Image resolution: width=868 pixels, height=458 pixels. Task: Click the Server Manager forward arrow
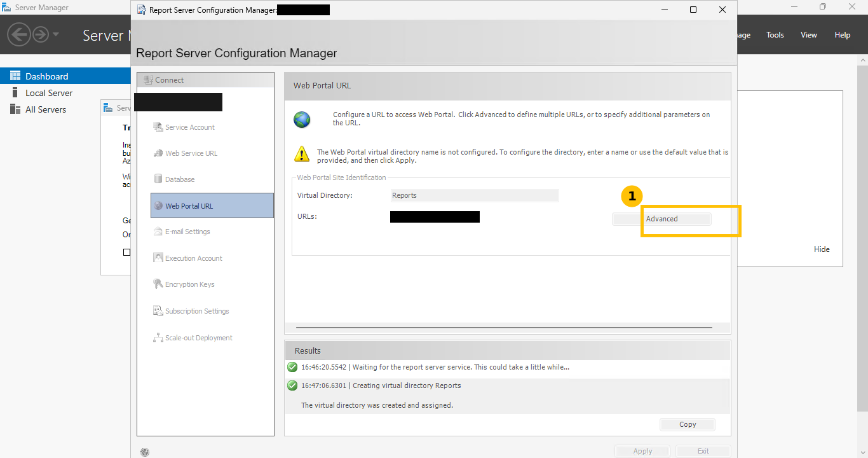[x=41, y=34]
